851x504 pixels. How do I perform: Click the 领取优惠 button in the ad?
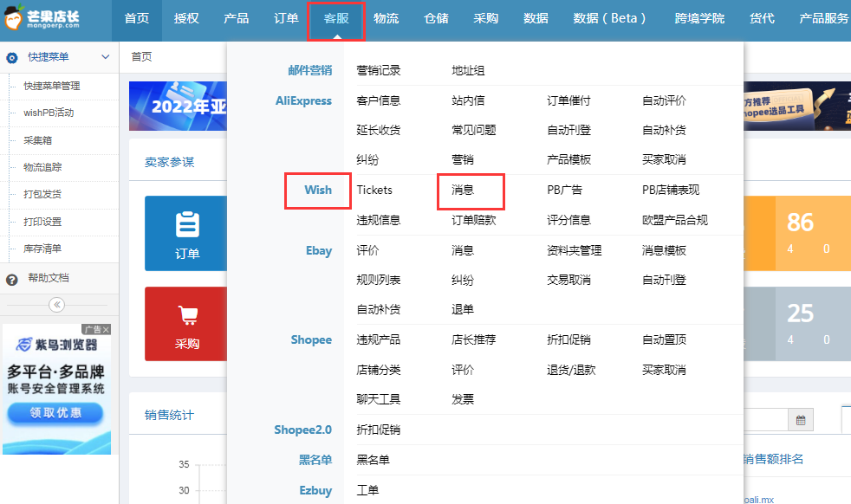[55, 413]
